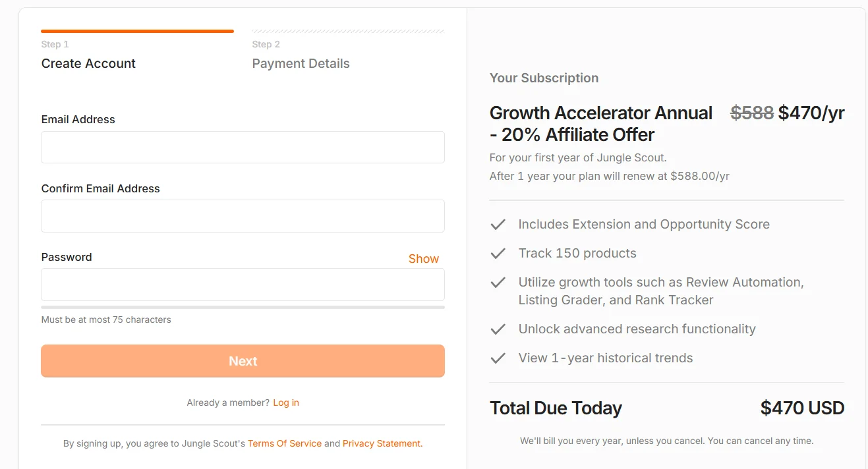Click the checkmark beside Review Automation feature
The width and height of the screenshot is (868, 469).
click(498, 283)
